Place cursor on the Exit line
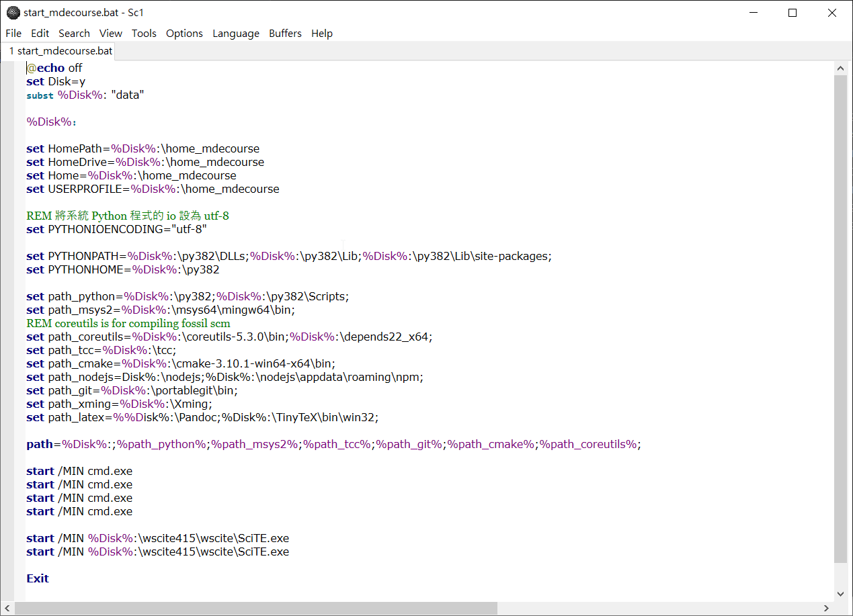The height and width of the screenshot is (616, 853). point(38,578)
